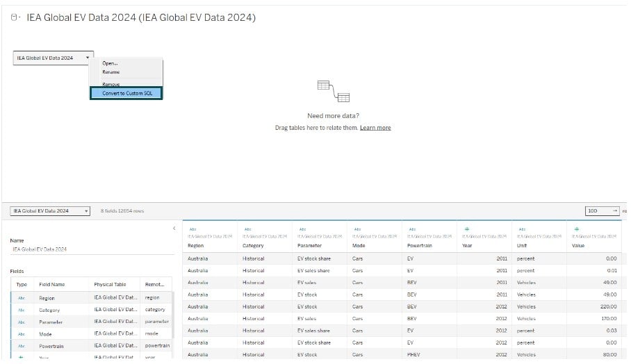The height and width of the screenshot is (364, 631).
Task: Click Abc type icon in Category field row
Action: 22,310
